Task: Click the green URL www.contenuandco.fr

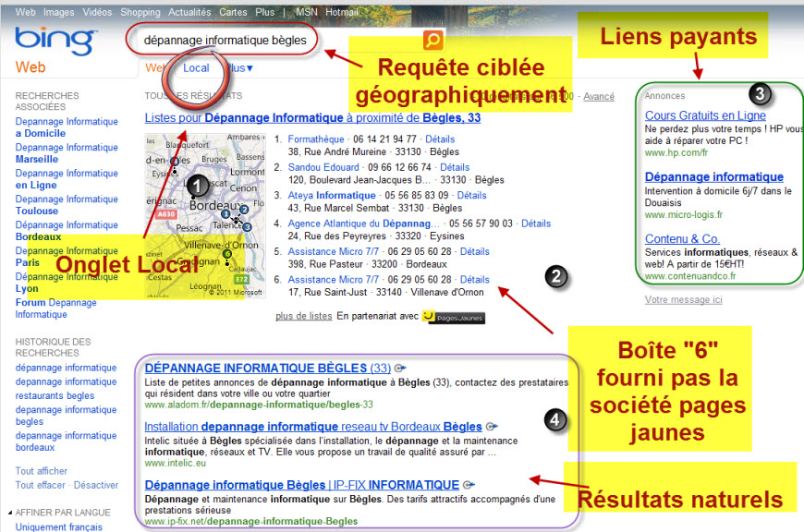Action: click(690, 276)
